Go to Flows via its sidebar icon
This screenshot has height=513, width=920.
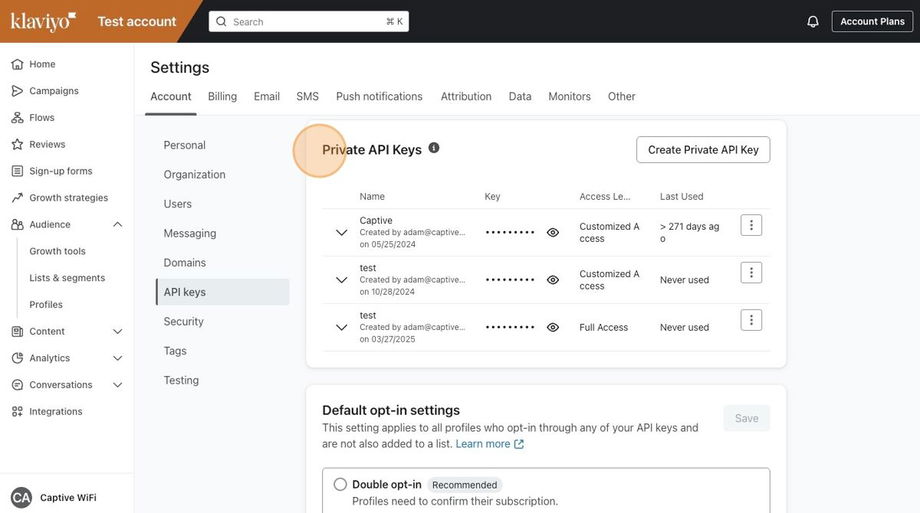click(x=17, y=118)
